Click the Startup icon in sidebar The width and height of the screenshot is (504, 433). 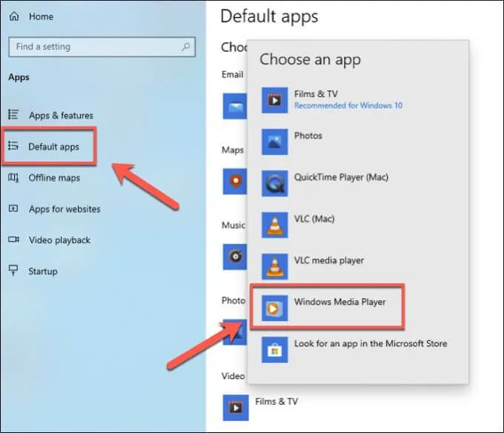point(13,271)
